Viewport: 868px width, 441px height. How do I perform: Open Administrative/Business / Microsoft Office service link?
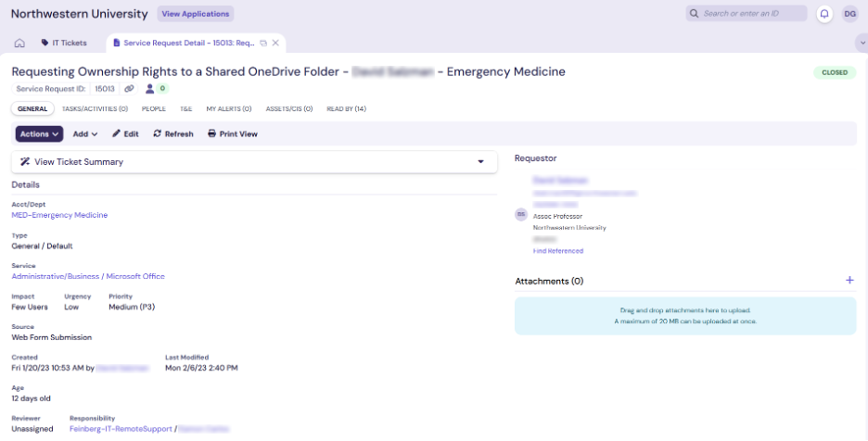click(x=88, y=276)
